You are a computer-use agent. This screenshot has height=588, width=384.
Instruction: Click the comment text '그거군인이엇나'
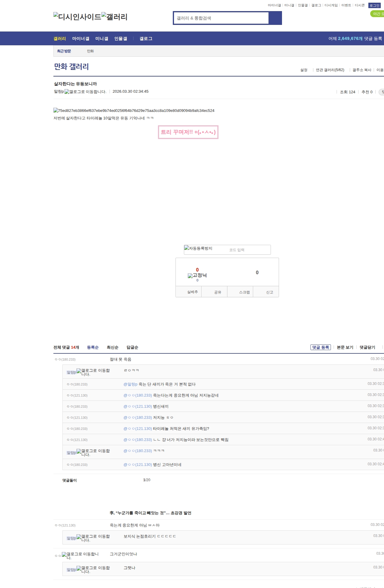point(123,554)
